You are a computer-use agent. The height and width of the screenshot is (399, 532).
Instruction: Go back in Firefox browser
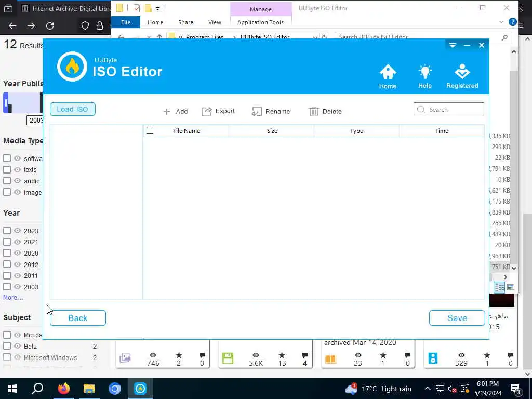[12, 26]
